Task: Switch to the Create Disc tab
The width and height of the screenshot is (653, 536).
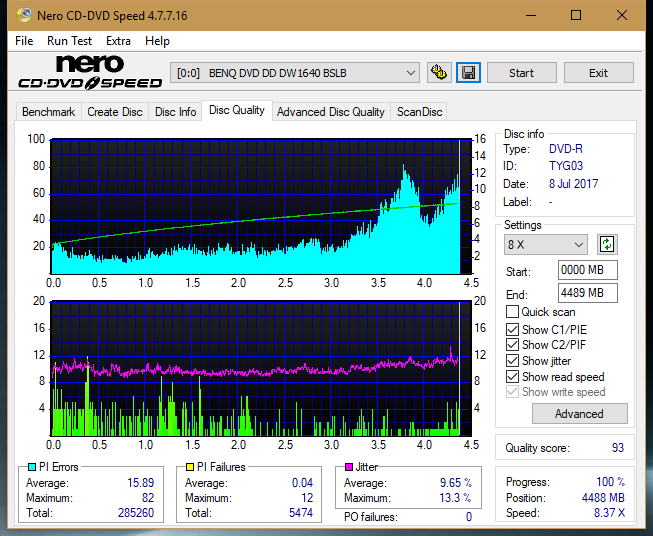Action: point(115,112)
